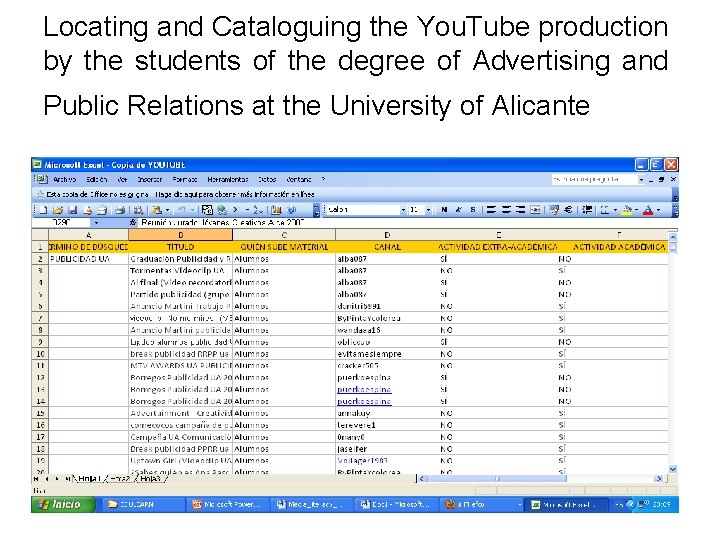Click the Currency style icon

[x=554, y=210]
